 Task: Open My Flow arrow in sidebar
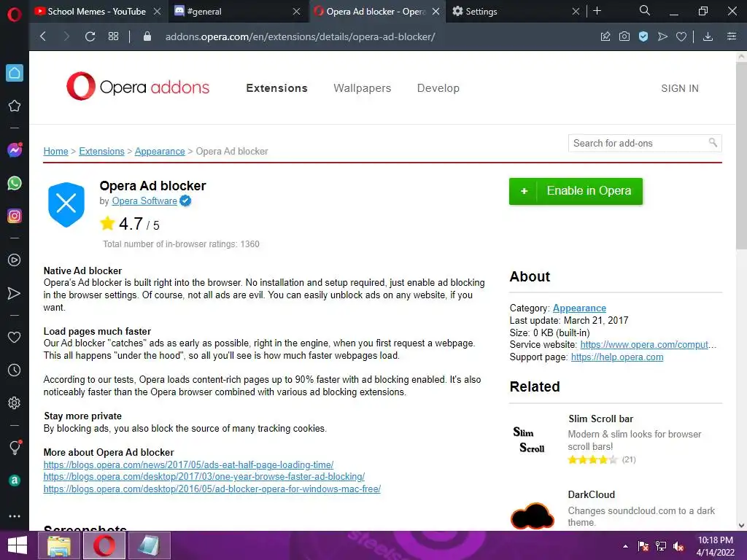click(x=15, y=293)
